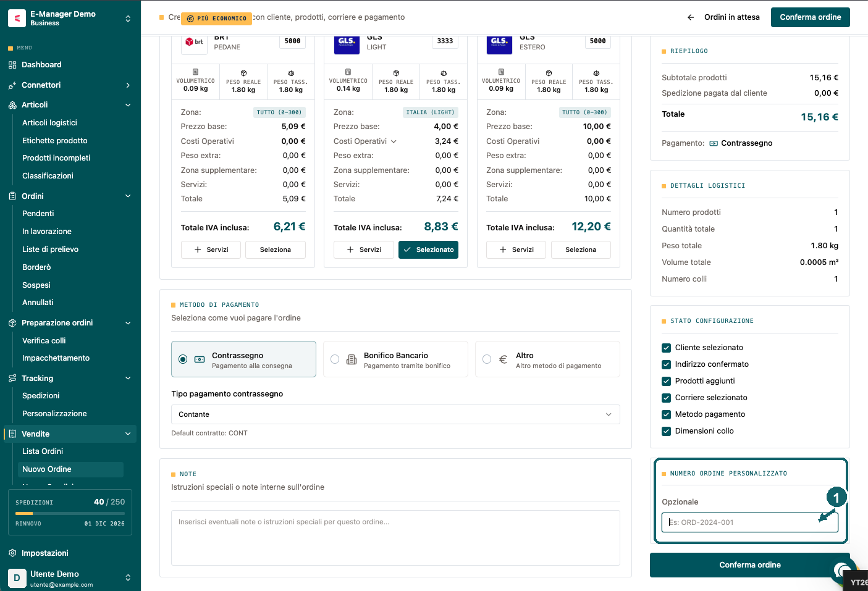Click the Vendite receipt icon
868x591 pixels.
pyautogui.click(x=12, y=434)
